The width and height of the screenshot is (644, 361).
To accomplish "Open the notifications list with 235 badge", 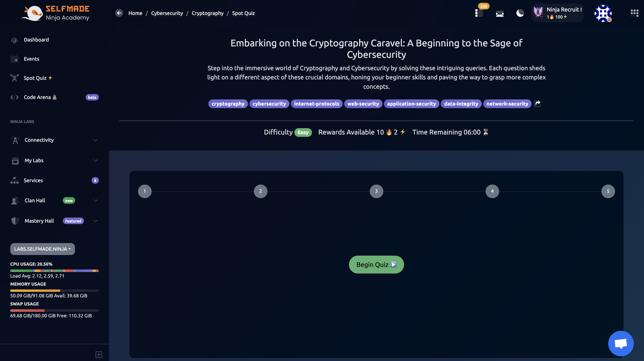I will 479,13.
